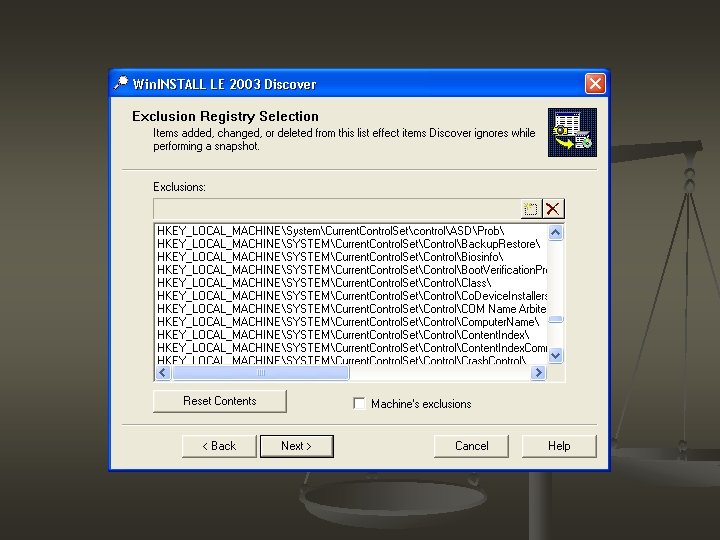The width and height of the screenshot is (720, 540).
Task: Select the Control\COM Name Arbite entry
Action: pos(352,309)
